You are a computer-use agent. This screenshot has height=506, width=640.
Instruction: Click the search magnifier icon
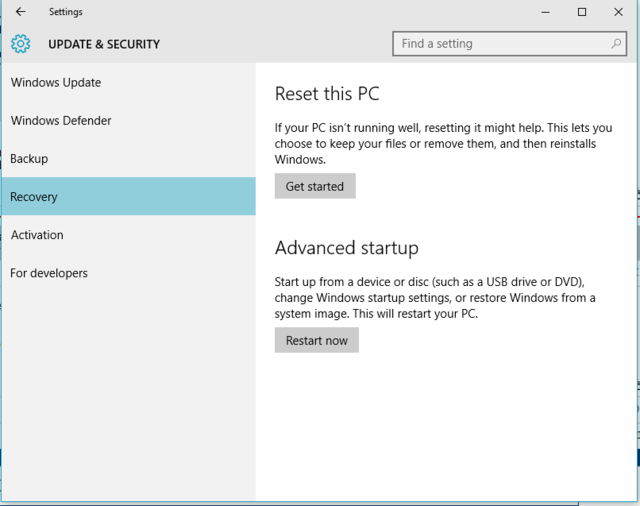point(616,43)
